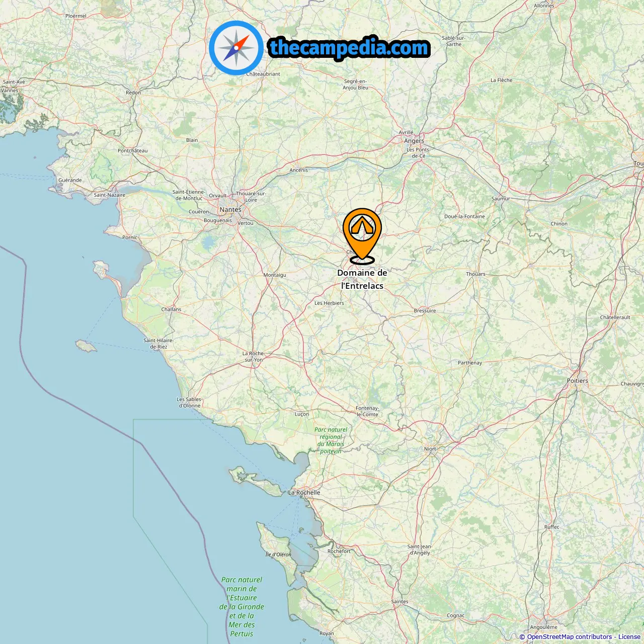The width and height of the screenshot is (644, 644).
Task: Select the Niort label on map
Action: [x=430, y=449]
